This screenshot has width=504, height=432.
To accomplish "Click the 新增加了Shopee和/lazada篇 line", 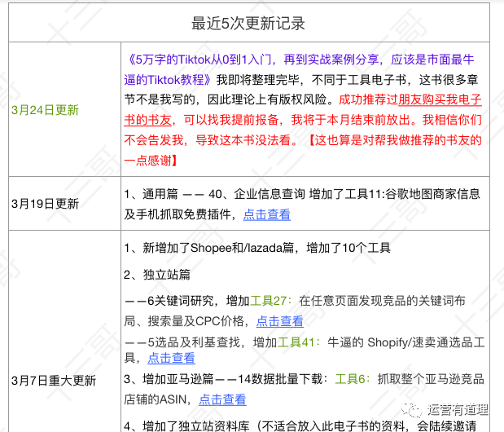I will click(256, 247).
